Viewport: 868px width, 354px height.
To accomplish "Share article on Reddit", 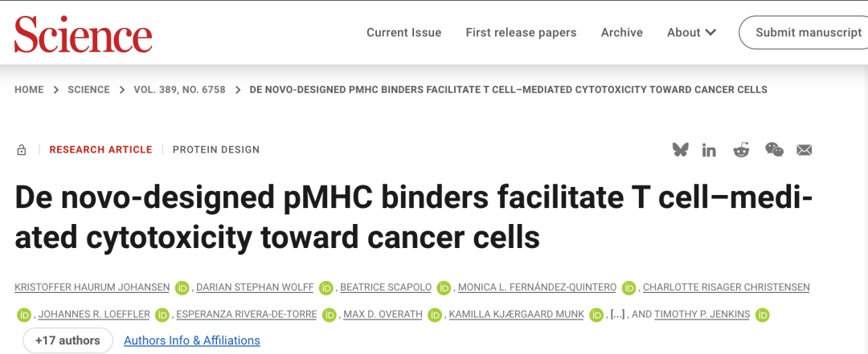I will click(741, 150).
